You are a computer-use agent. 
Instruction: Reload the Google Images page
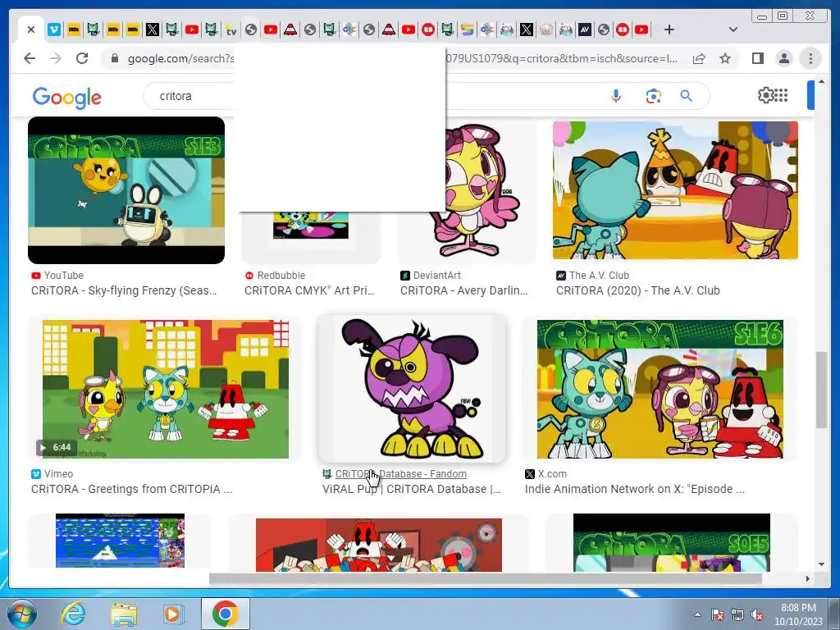82,58
